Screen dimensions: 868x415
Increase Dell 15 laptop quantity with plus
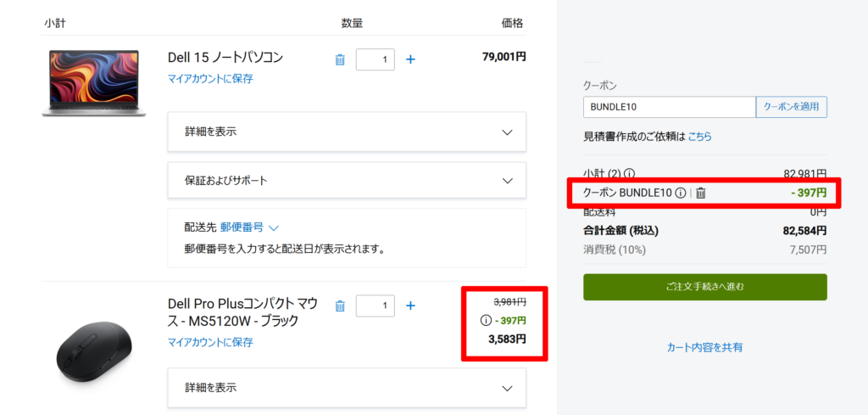[x=410, y=59]
